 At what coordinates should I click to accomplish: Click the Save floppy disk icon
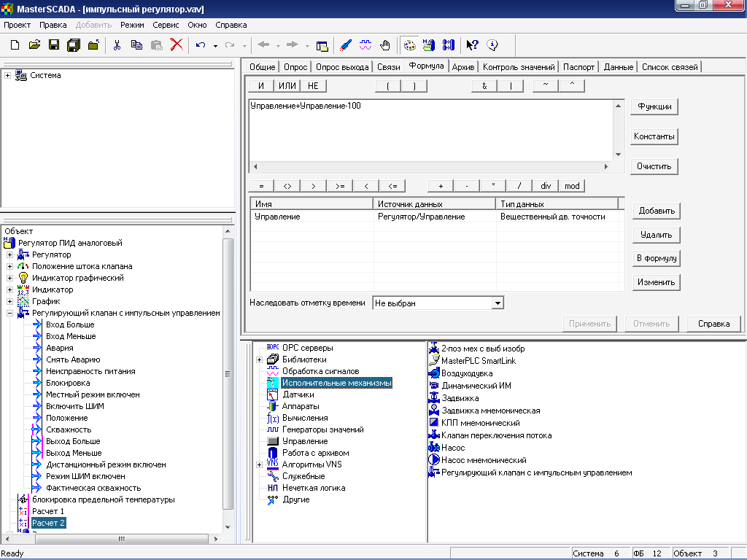tap(54, 45)
